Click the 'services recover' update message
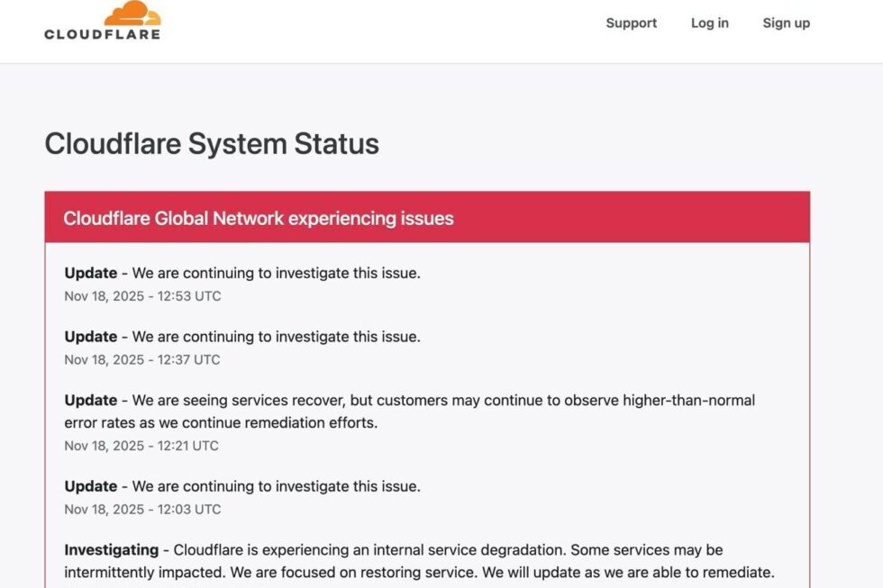Viewport: 883px width, 588px height. pyautogui.click(x=441, y=400)
